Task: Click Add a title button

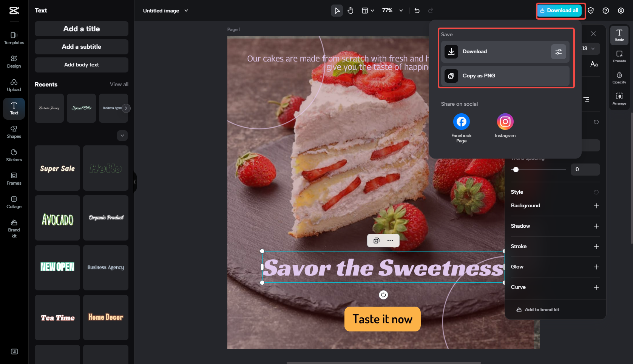Action: [x=82, y=29]
